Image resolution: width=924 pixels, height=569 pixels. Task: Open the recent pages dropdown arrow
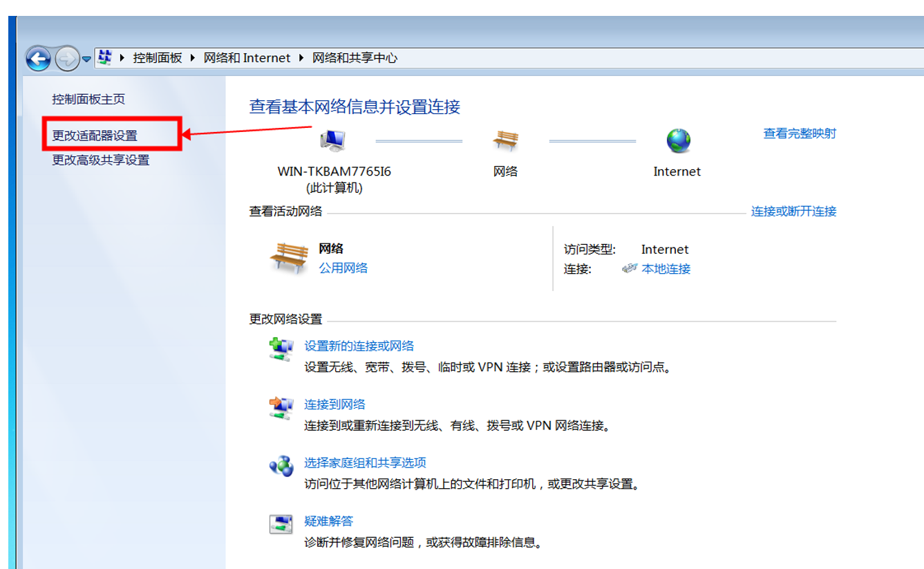point(86,59)
